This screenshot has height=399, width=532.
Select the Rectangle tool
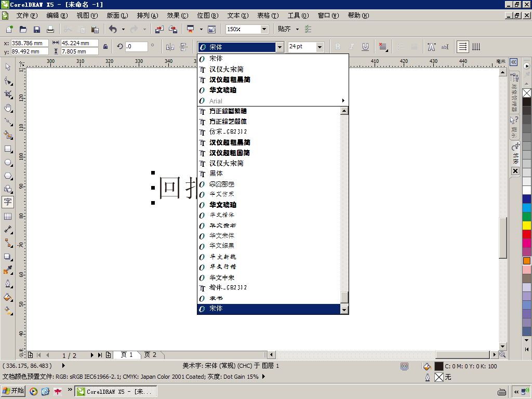[8, 149]
